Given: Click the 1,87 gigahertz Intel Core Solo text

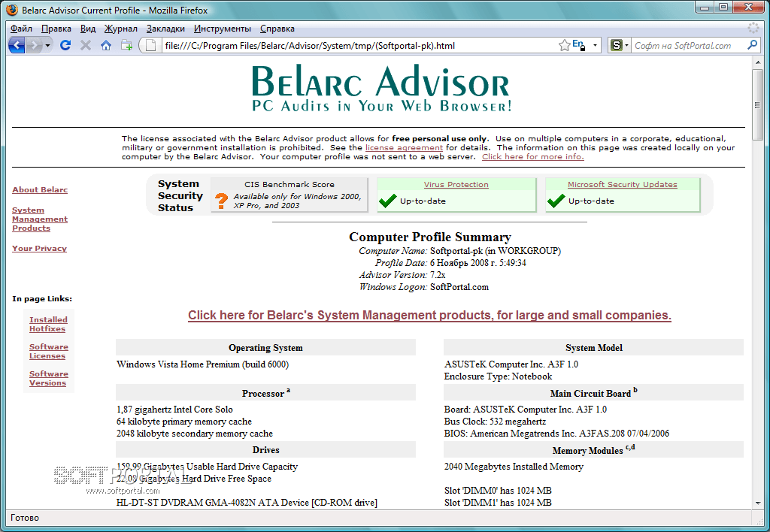Looking at the screenshot, I should (x=174, y=410).
